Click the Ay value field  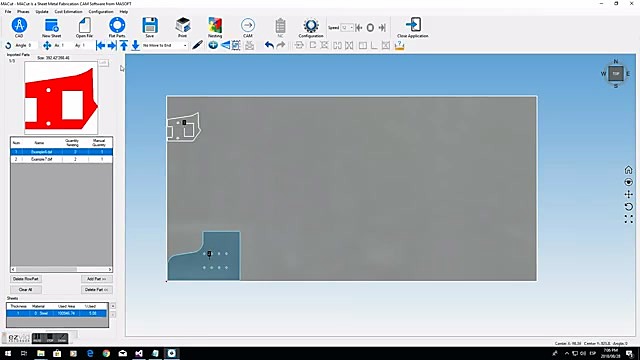[x=87, y=45]
